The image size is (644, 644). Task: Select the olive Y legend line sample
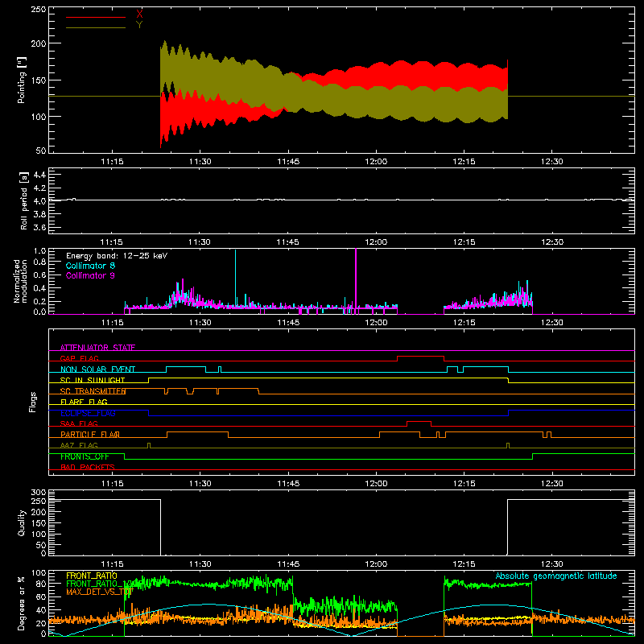pos(96,27)
